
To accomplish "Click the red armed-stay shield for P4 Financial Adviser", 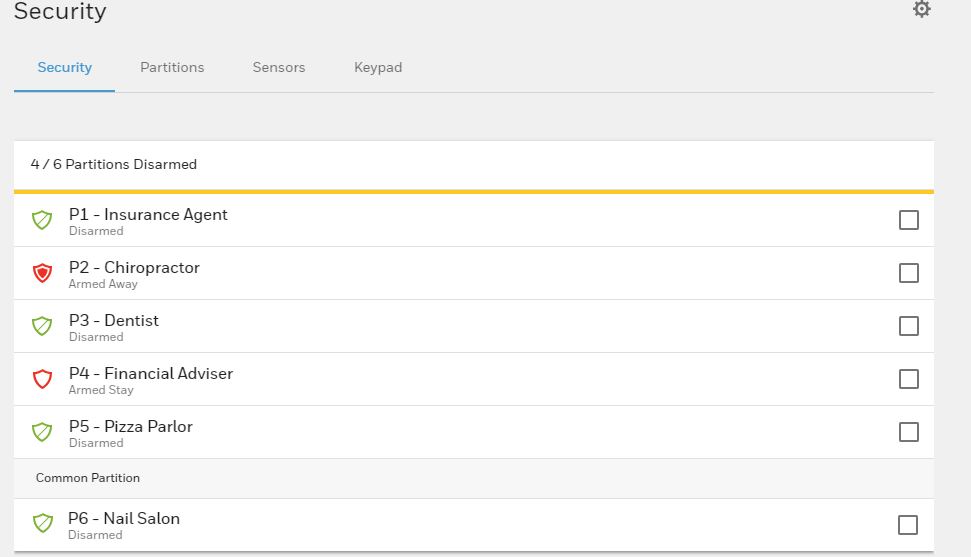I will click(x=42, y=379).
